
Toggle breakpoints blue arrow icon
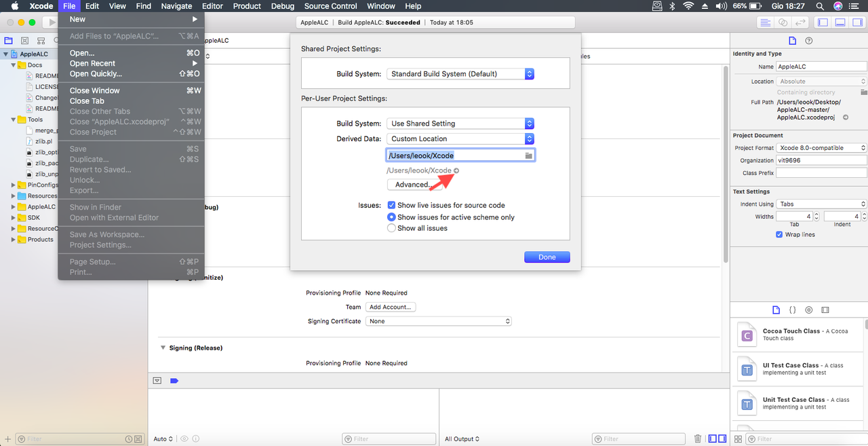tap(174, 381)
